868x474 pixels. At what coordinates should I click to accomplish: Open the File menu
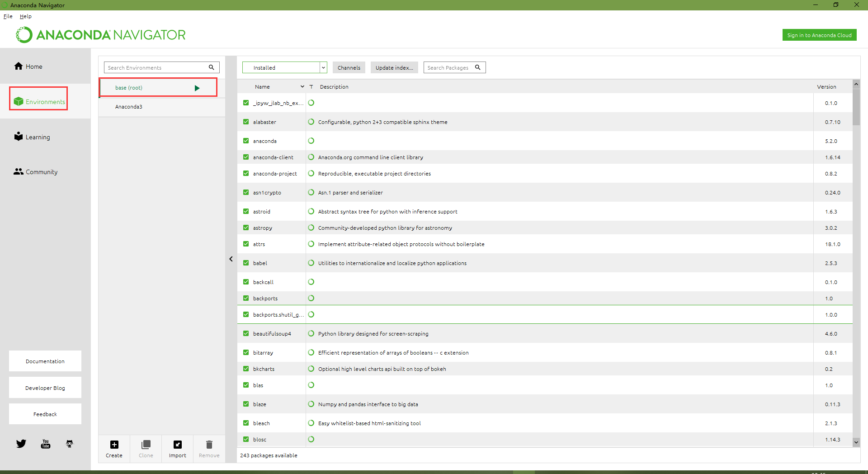click(8, 16)
